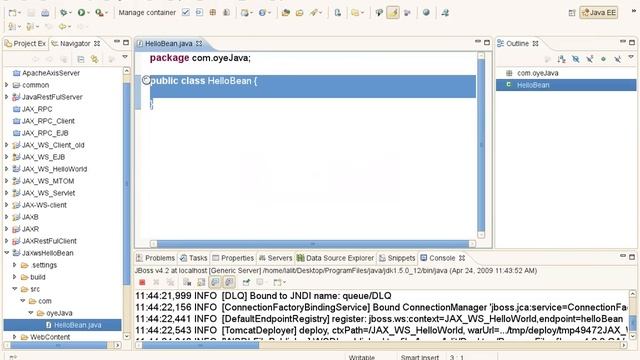
Task: Select HelloBean.java editor tab
Action: (x=168, y=43)
